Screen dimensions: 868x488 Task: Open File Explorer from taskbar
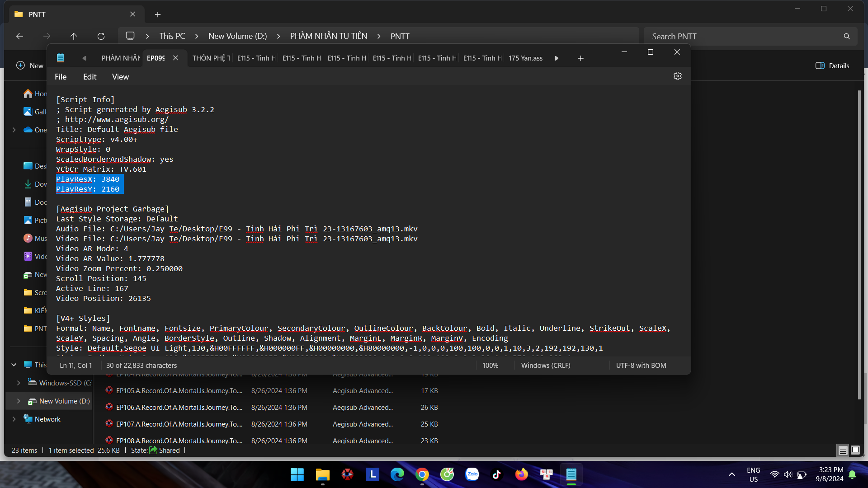(322, 474)
